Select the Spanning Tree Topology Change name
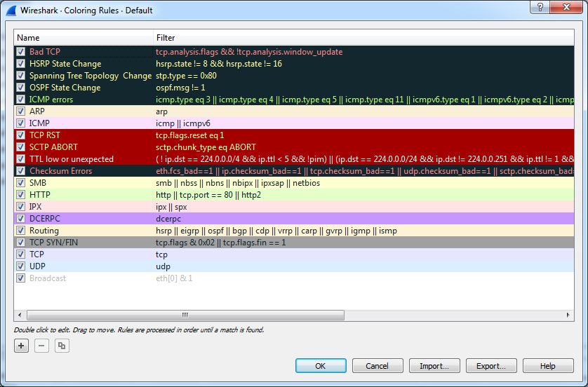Image resolution: width=588 pixels, height=387 pixels. pos(91,76)
